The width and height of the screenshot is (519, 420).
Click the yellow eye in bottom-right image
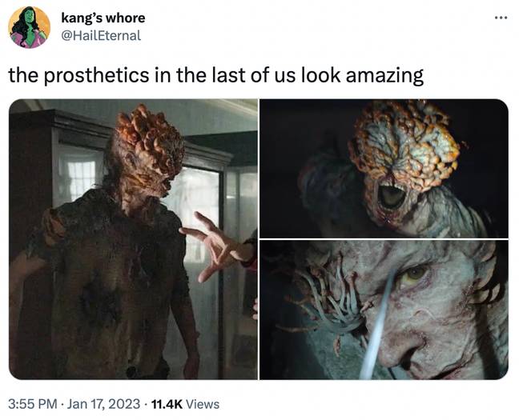coord(414,273)
